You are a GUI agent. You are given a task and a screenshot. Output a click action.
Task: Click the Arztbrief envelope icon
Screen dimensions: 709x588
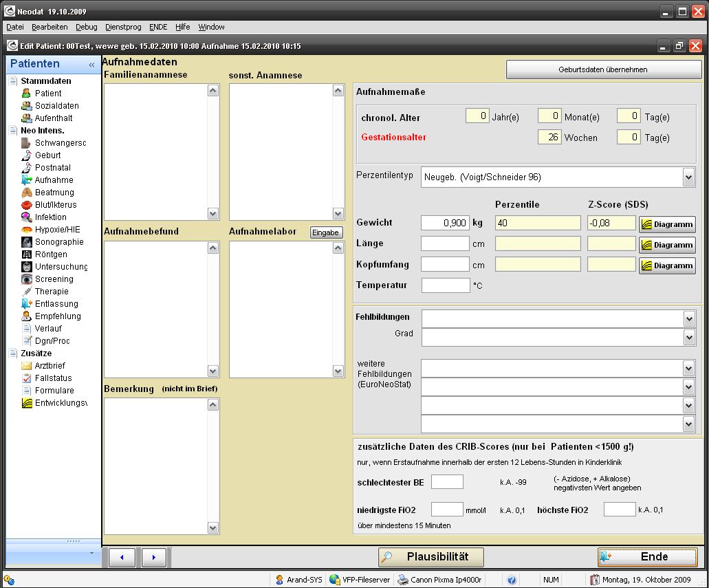(27, 366)
